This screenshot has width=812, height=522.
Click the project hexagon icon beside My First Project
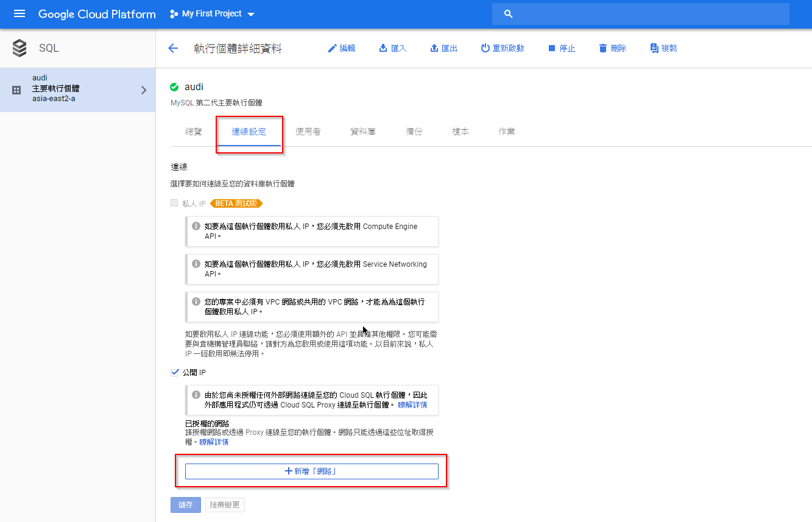tap(174, 13)
